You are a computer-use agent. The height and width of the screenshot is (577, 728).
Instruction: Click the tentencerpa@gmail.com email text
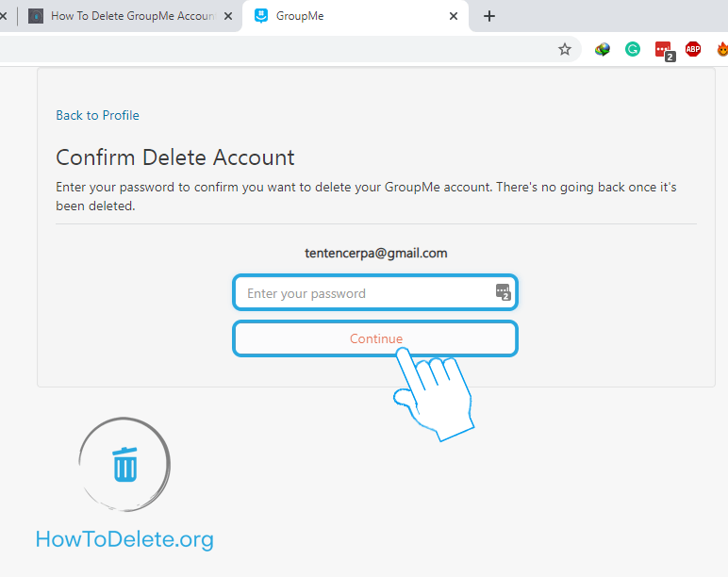pyautogui.click(x=375, y=253)
